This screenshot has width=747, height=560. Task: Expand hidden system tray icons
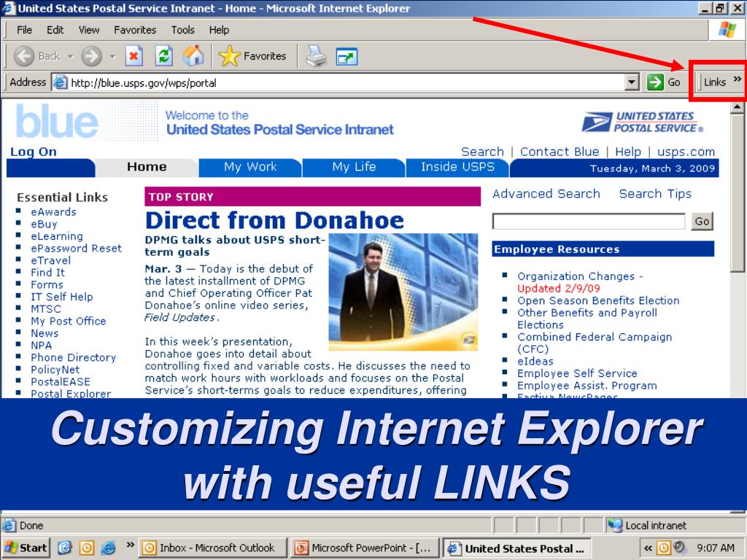click(x=648, y=548)
